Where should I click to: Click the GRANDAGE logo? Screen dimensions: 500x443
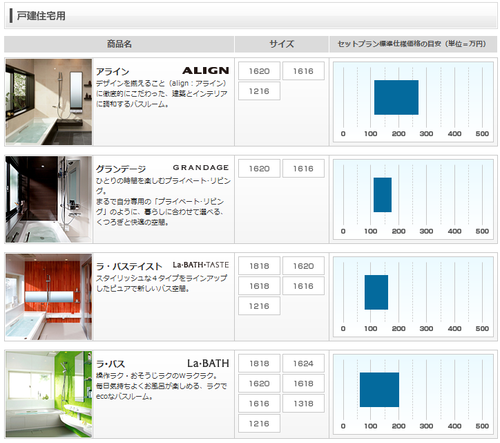[x=201, y=168]
